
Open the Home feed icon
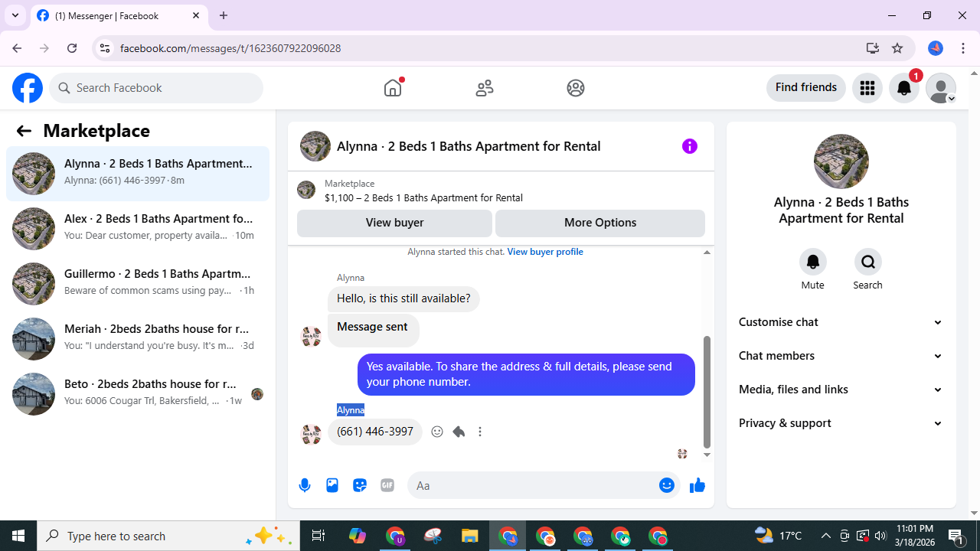click(x=393, y=88)
